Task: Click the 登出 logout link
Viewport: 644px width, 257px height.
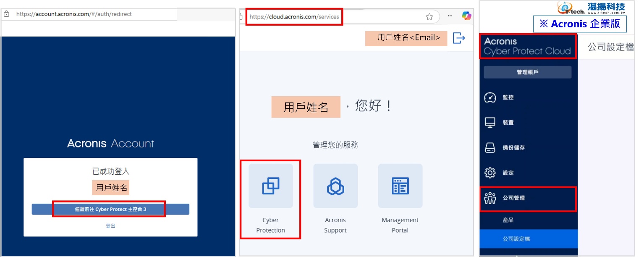Action: coord(110,226)
